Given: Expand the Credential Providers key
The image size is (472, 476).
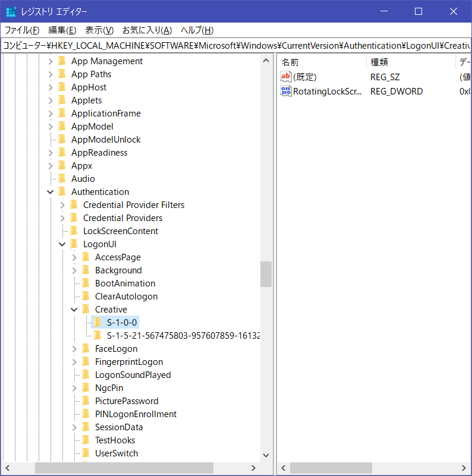Looking at the screenshot, I should pyautogui.click(x=62, y=218).
